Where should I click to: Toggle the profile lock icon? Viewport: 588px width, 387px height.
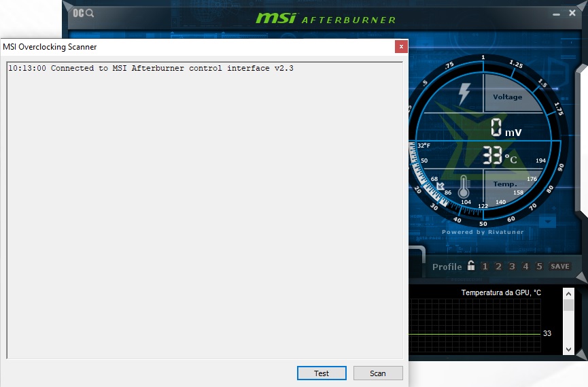tap(471, 266)
